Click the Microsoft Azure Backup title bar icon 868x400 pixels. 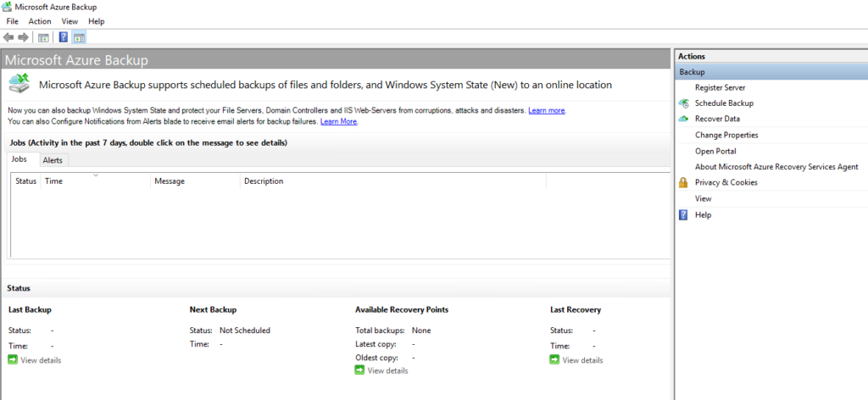8,7
